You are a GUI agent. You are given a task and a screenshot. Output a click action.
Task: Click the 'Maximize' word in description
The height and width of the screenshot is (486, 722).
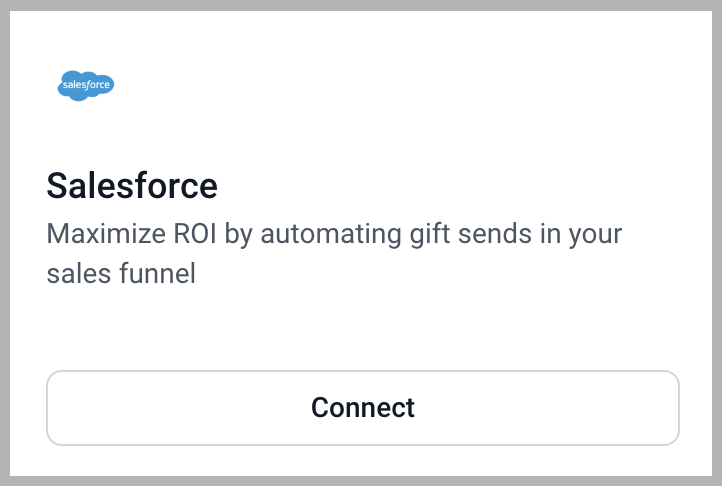point(106,234)
